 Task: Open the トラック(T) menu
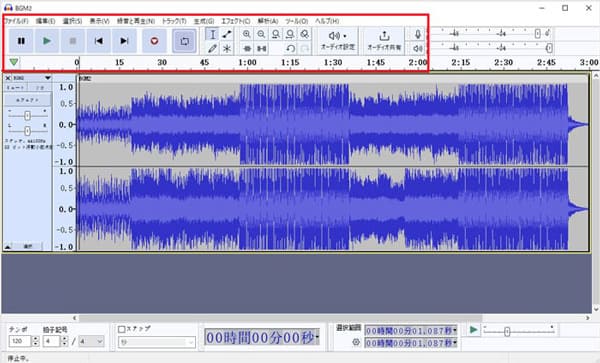[174, 21]
